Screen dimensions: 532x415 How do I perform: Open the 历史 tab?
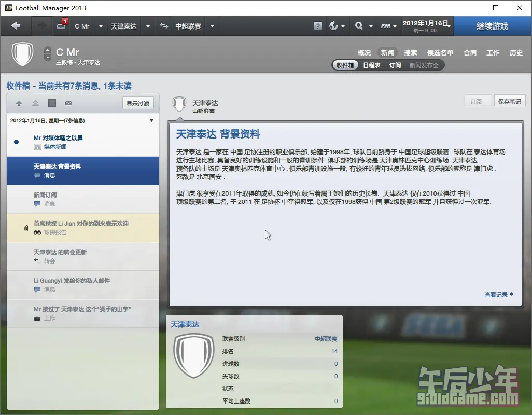click(516, 53)
